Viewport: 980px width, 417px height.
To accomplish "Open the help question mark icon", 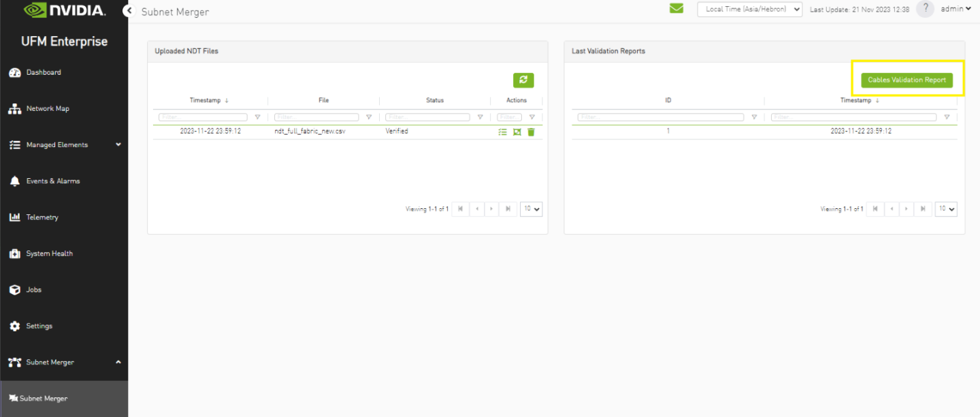I will coord(924,9).
